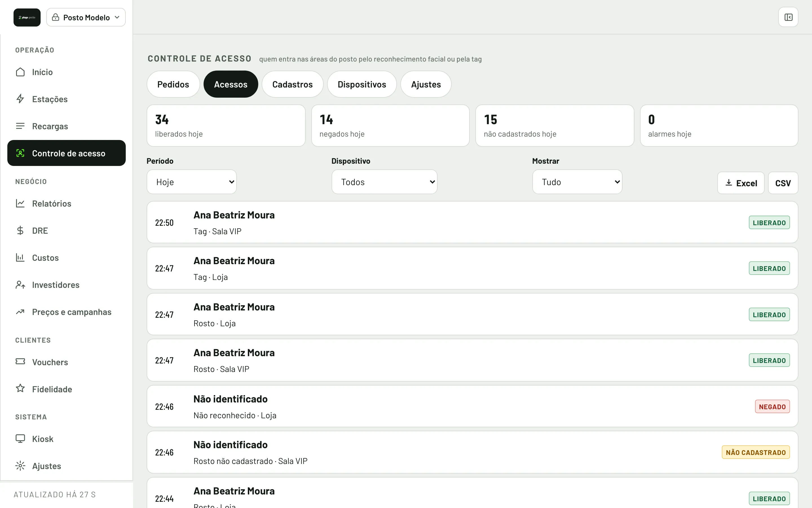This screenshot has width=812, height=508.
Task: Click the Kiosk monitor icon
Action: tap(20, 439)
